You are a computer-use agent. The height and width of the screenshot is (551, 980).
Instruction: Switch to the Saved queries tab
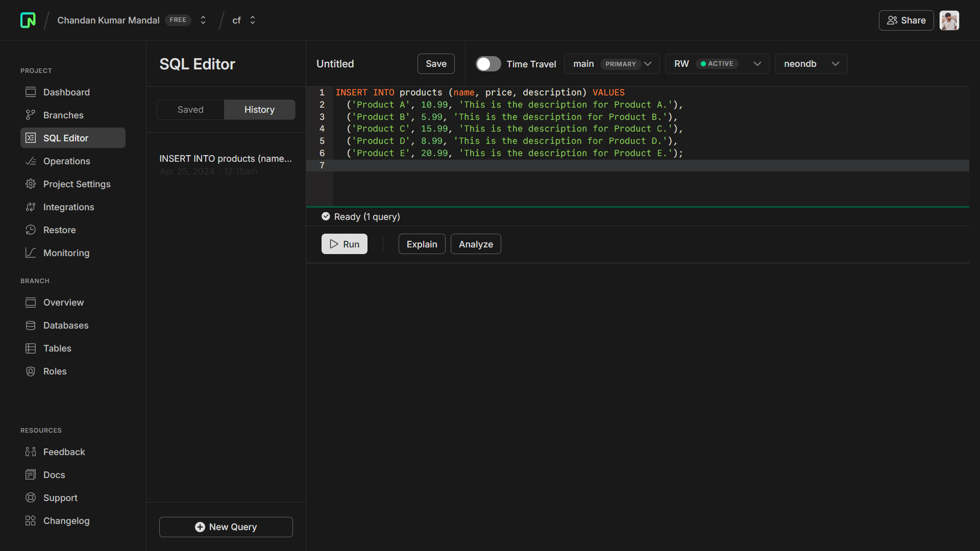coord(190,109)
